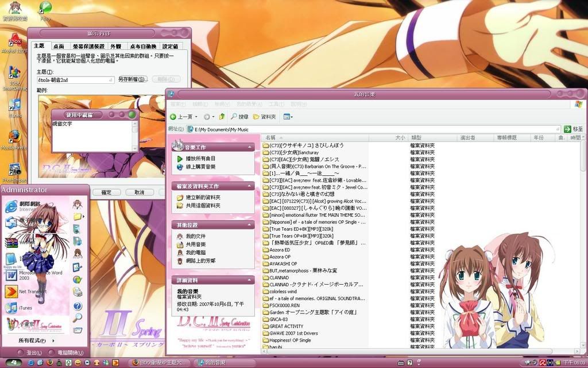Select the 主題 tab

(40, 46)
